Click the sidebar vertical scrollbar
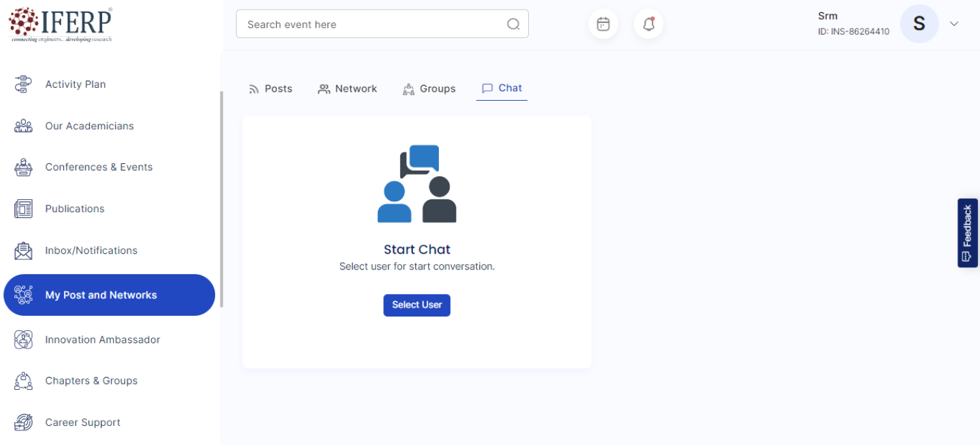The width and height of the screenshot is (980, 445). [221, 199]
